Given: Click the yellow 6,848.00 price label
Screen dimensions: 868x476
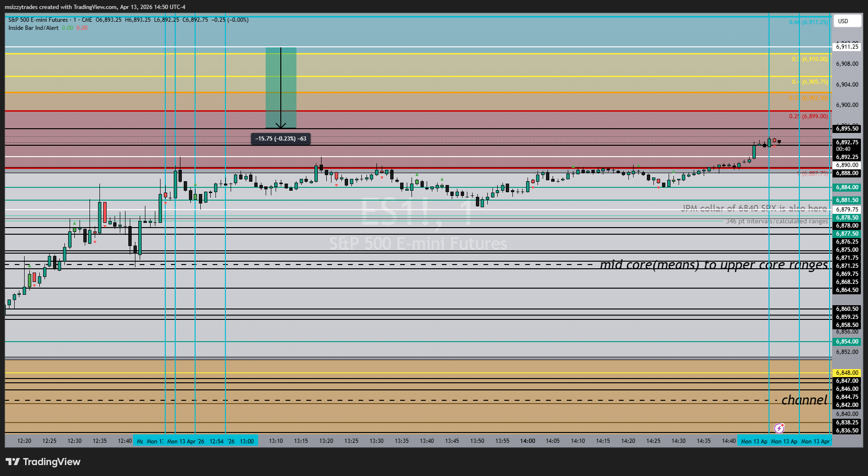Looking at the screenshot, I should [847, 373].
